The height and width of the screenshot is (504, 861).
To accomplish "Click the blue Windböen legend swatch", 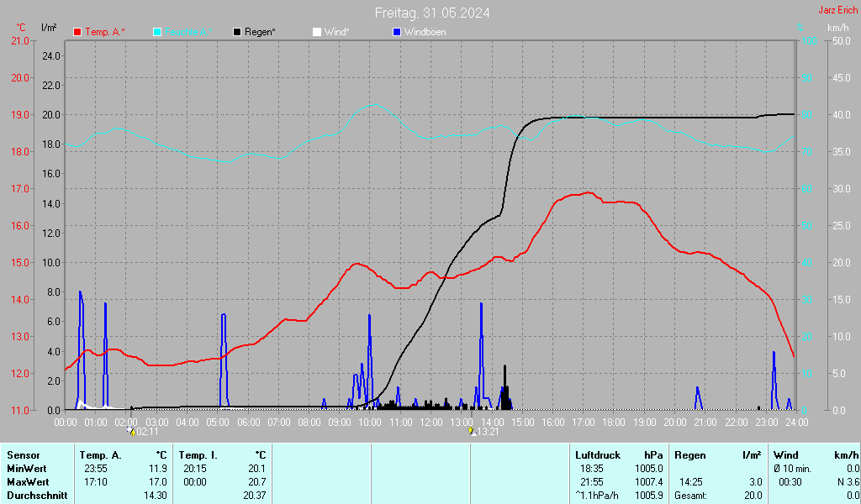I will pyautogui.click(x=397, y=33).
